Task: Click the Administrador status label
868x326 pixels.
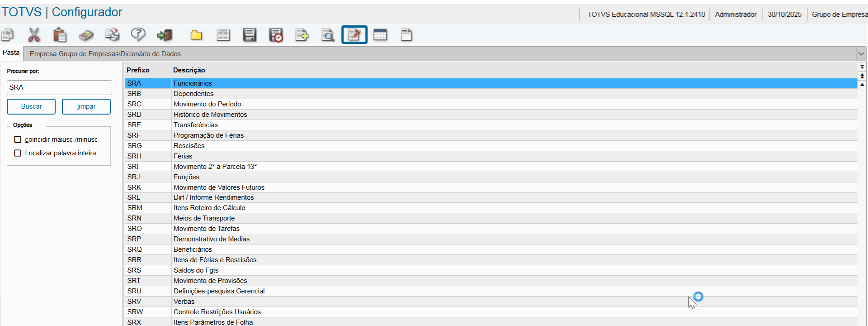Action: [x=736, y=14]
